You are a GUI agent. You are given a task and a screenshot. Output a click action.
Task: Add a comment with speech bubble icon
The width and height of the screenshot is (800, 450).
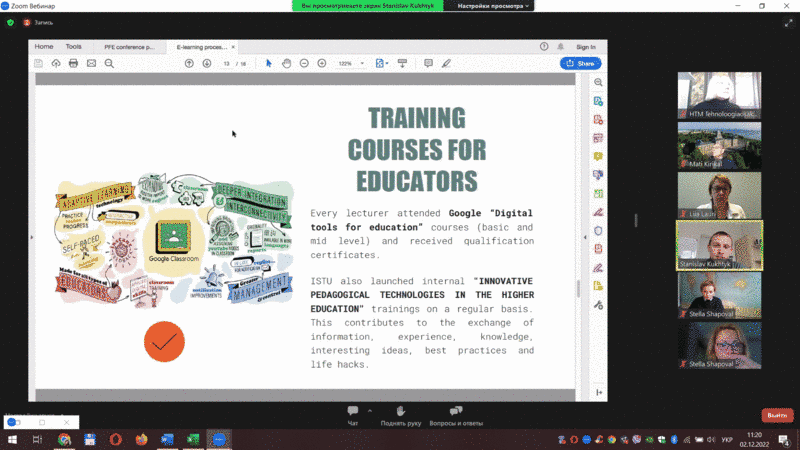point(429,63)
